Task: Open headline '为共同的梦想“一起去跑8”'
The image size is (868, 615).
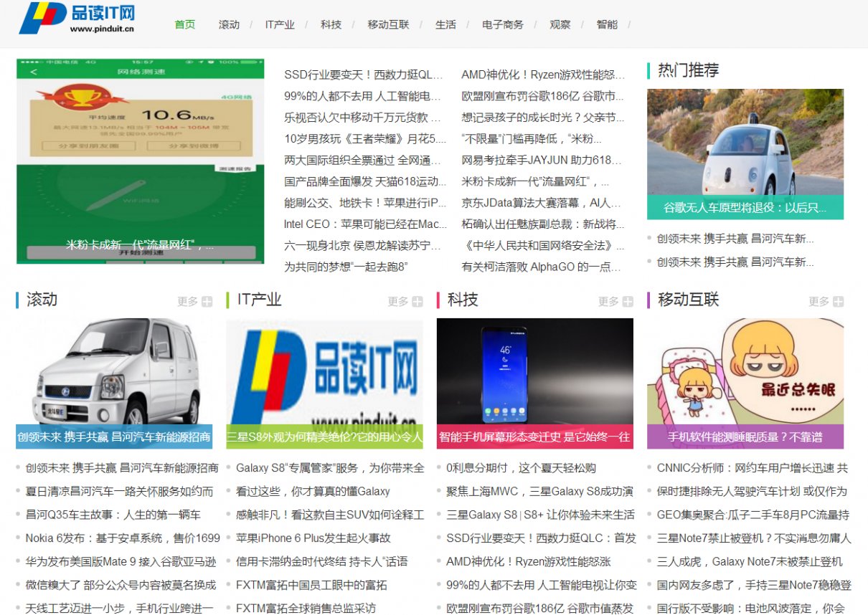Action: pyautogui.click(x=346, y=267)
